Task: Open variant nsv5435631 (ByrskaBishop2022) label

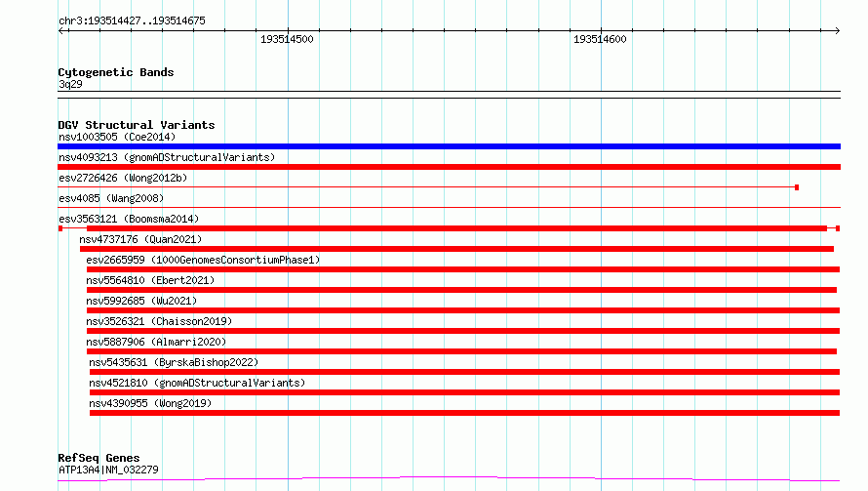Action: point(174,362)
